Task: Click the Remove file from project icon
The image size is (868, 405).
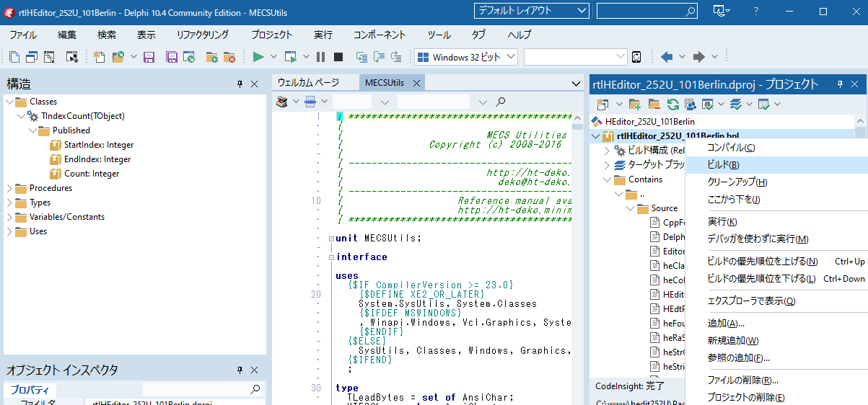Action: click(x=229, y=57)
